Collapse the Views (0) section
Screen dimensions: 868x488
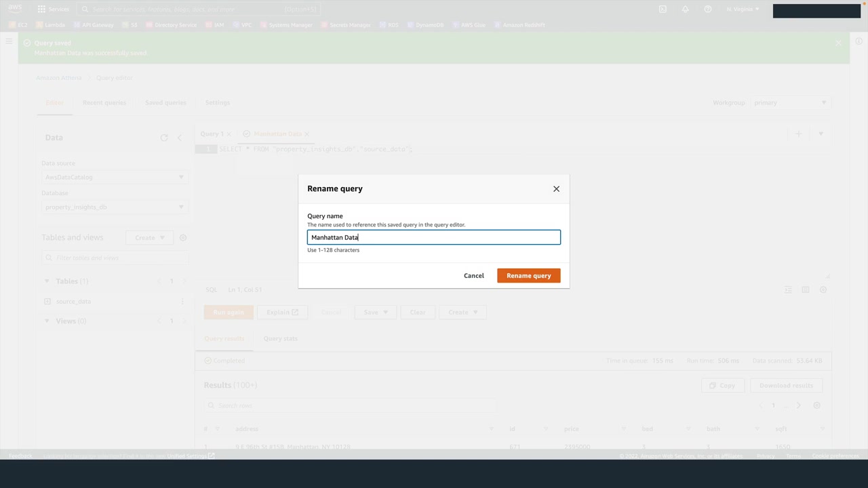47,321
